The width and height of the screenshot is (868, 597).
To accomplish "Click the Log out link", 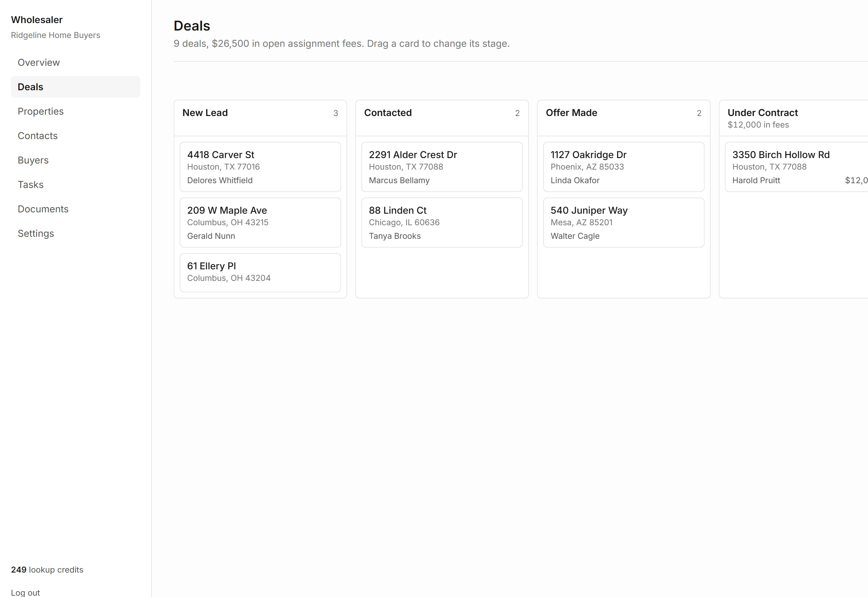I will coord(25,593).
